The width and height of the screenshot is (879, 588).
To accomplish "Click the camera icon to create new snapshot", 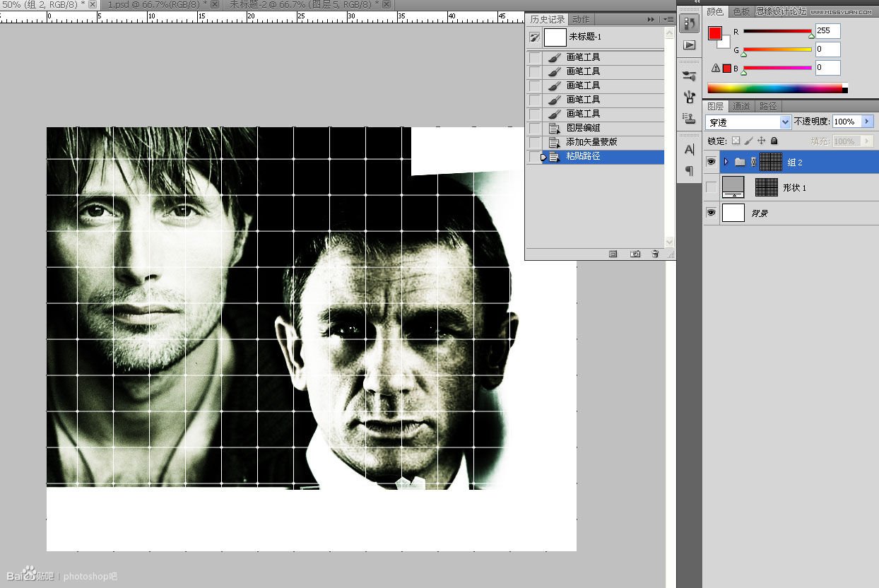I will click(635, 254).
